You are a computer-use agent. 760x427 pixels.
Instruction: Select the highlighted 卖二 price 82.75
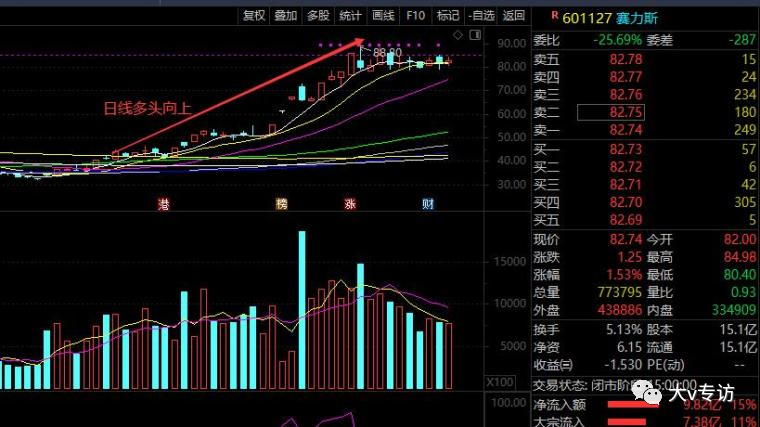[x=626, y=112]
